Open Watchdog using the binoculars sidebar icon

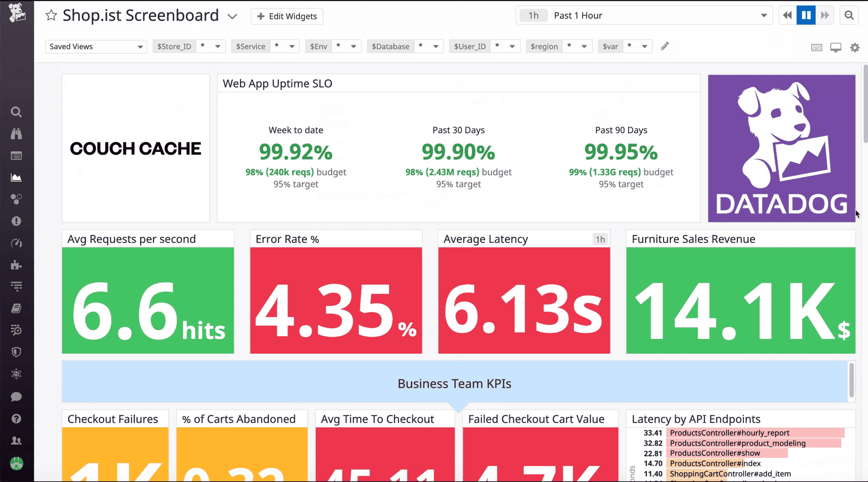click(16, 134)
